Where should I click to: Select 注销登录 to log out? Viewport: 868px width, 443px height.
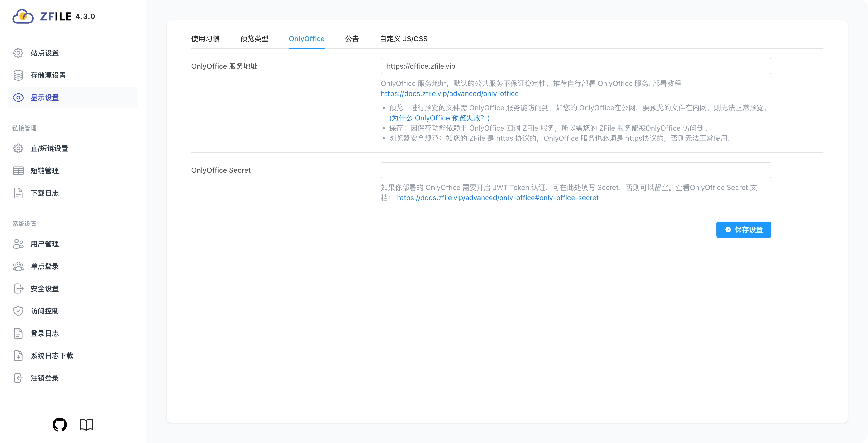point(73,378)
